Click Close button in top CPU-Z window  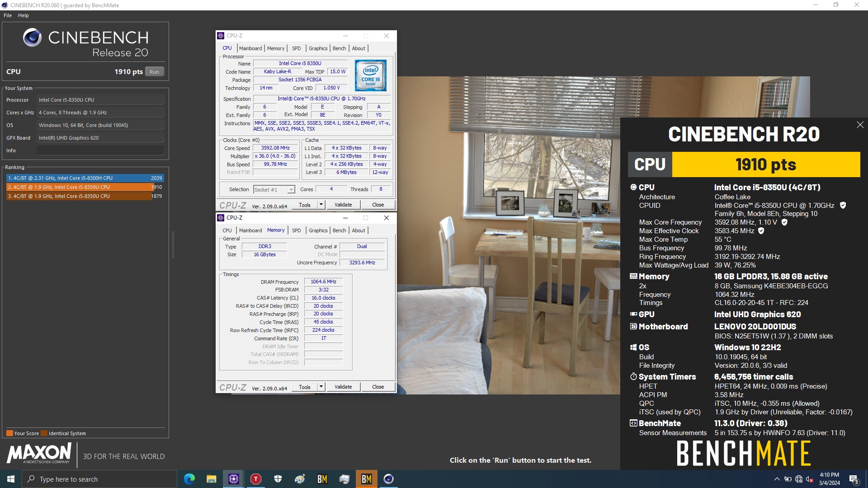pyautogui.click(x=378, y=205)
